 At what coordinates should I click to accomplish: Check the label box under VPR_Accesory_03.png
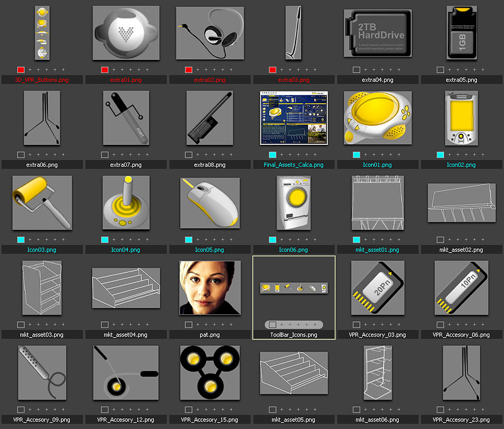355,324
